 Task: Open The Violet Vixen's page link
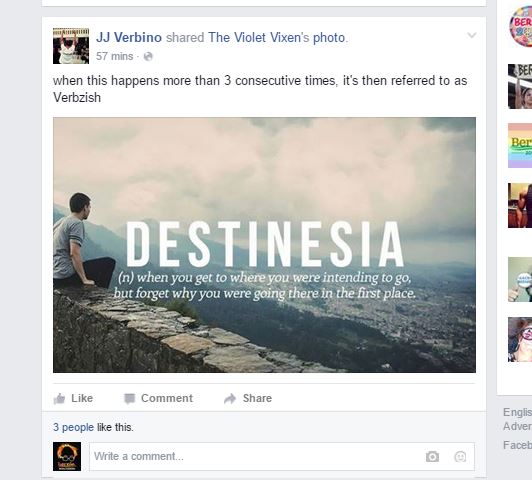(259, 37)
